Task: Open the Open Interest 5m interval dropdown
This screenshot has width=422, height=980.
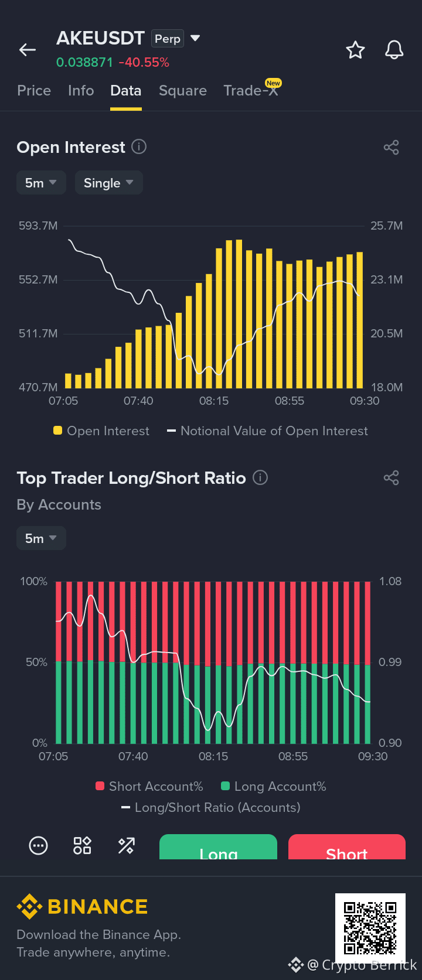Action: [41, 183]
